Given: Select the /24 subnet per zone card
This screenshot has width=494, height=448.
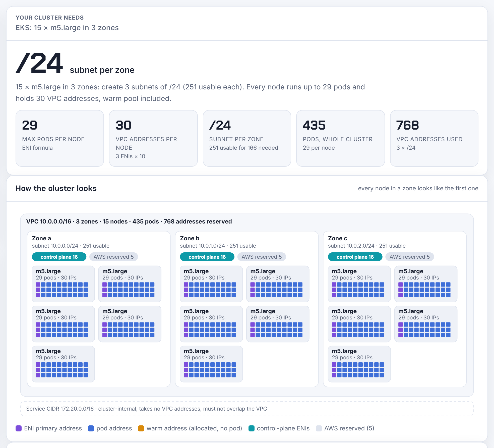Looking at the screenshot, I should 247,138.
